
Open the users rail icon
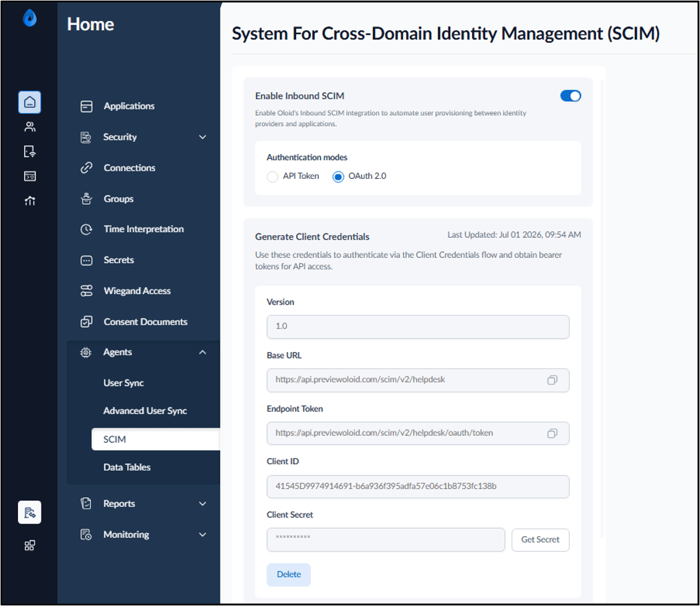tap(30, 127)
